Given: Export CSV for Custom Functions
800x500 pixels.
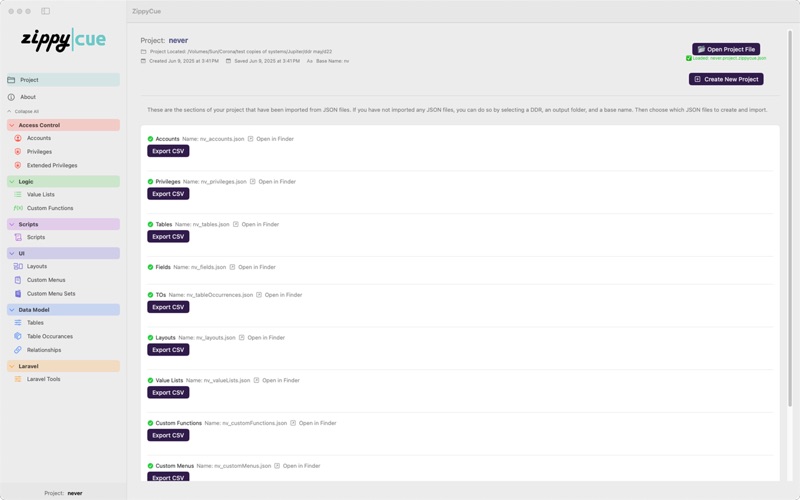Looking at the screenshot, I should [168, 435].
